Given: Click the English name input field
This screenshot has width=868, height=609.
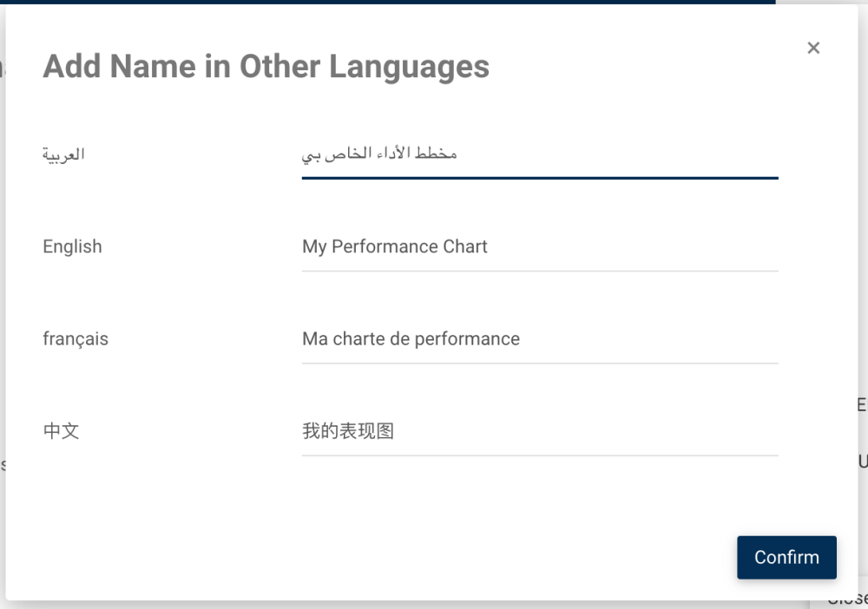Looking at the screenshot, I should coord(539,246).
